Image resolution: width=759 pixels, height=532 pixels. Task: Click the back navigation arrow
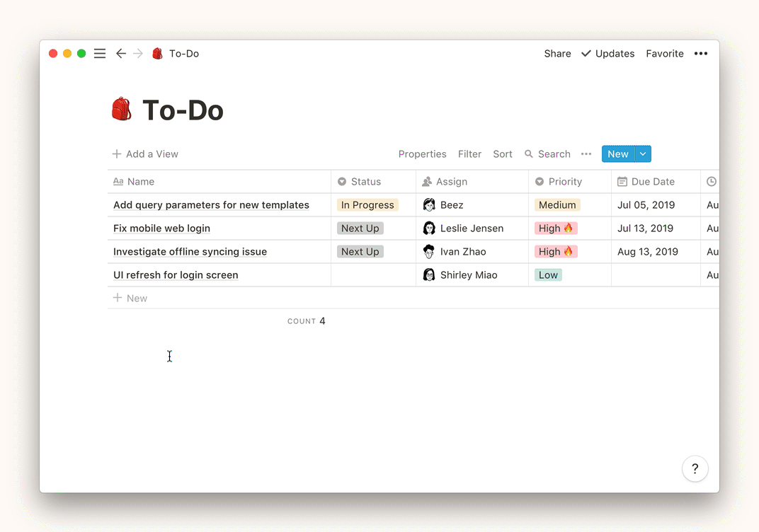[121, 54]
